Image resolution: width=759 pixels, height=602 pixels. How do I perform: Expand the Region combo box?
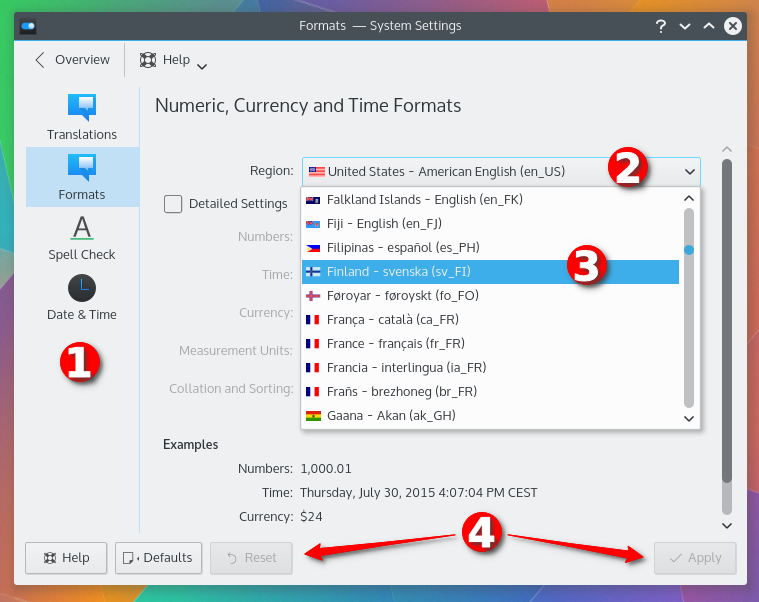coord(501,171)
